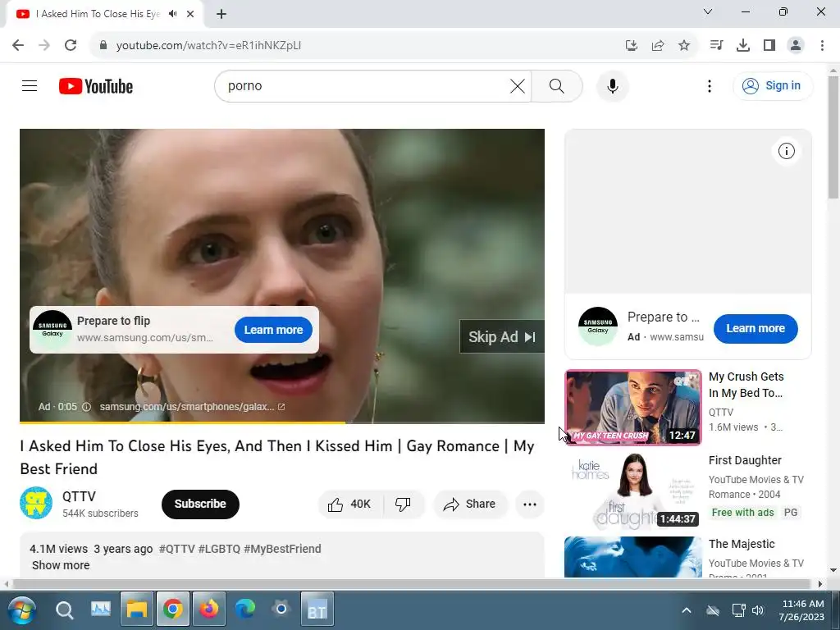The image size is (840, 630).
Task: Click the install app icon in address bar
Action: coord(632,45)
